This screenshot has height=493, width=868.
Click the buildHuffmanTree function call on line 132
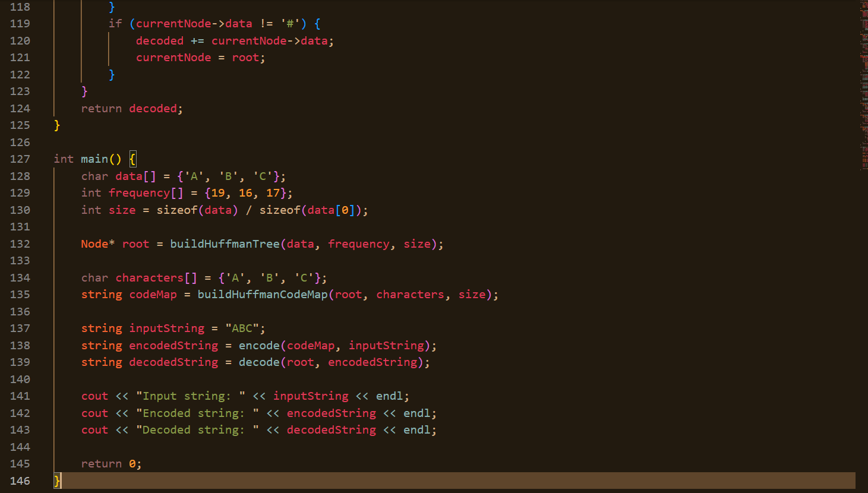coord(225,244)
